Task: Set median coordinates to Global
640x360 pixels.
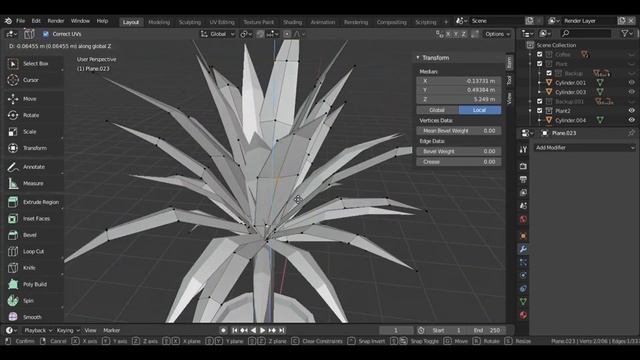Action: click(437, 110)
